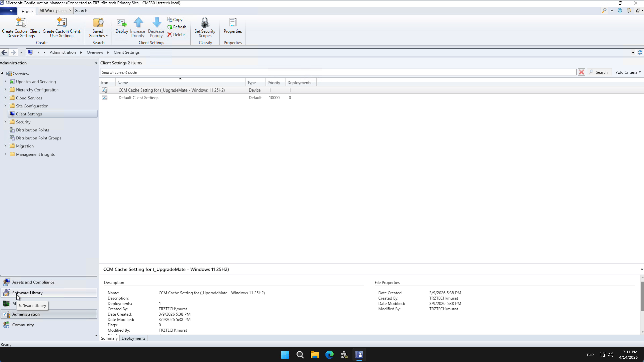The height and width of the screenshot is (362, 644).
Task: Open help question mark icon
Action: coord(620,11)
